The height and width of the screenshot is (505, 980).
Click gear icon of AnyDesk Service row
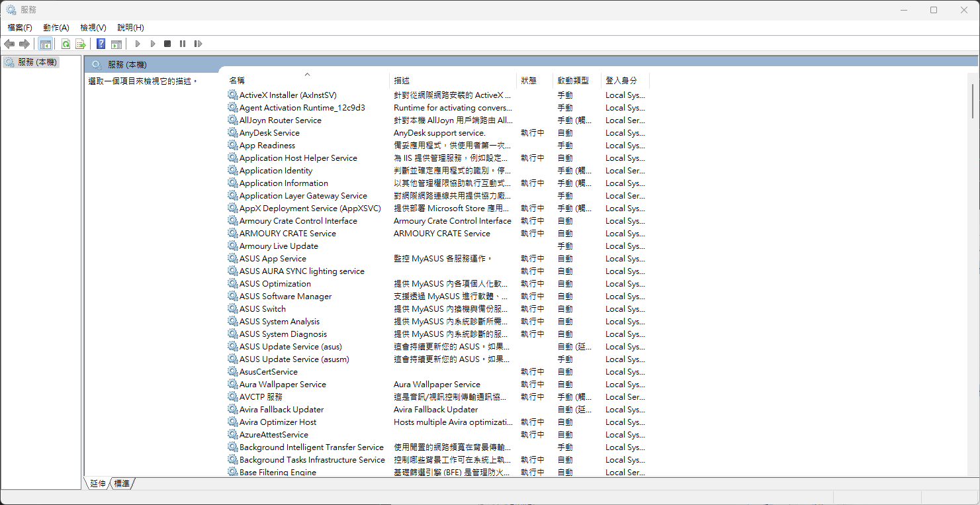[x=233, y=133]
